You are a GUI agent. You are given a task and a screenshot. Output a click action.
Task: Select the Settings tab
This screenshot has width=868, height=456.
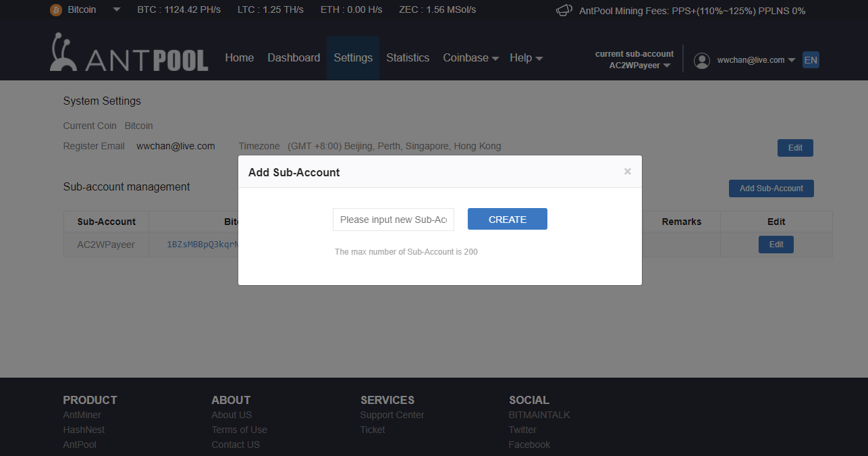[x=353, y=58]
